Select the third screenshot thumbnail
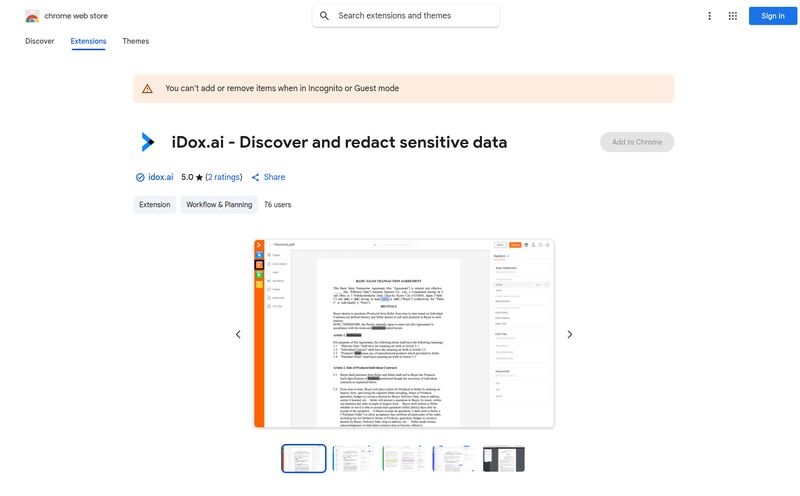The width and height of the screenshot is (800, 496). pos(404,458)
